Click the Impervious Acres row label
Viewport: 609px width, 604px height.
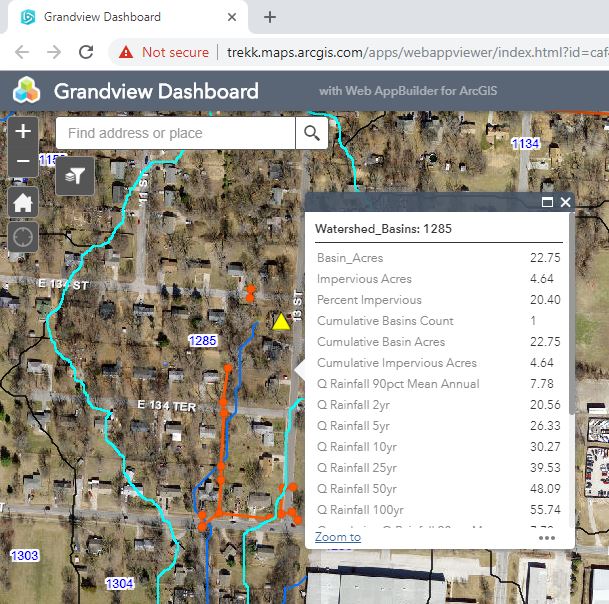(x=364, y=279)
